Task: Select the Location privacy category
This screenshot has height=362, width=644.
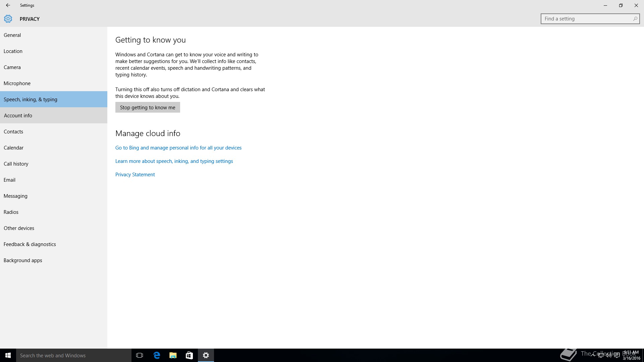Action: point(13,51)
